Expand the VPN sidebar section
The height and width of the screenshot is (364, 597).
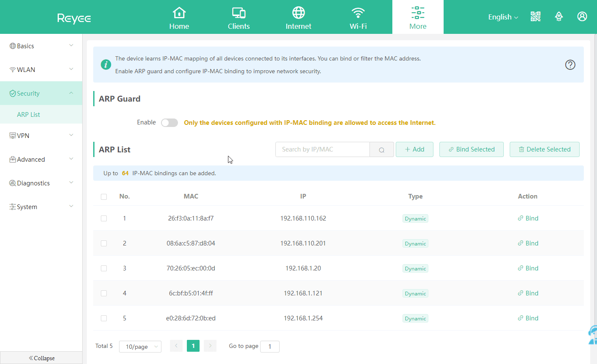click(x=41, y=136)
